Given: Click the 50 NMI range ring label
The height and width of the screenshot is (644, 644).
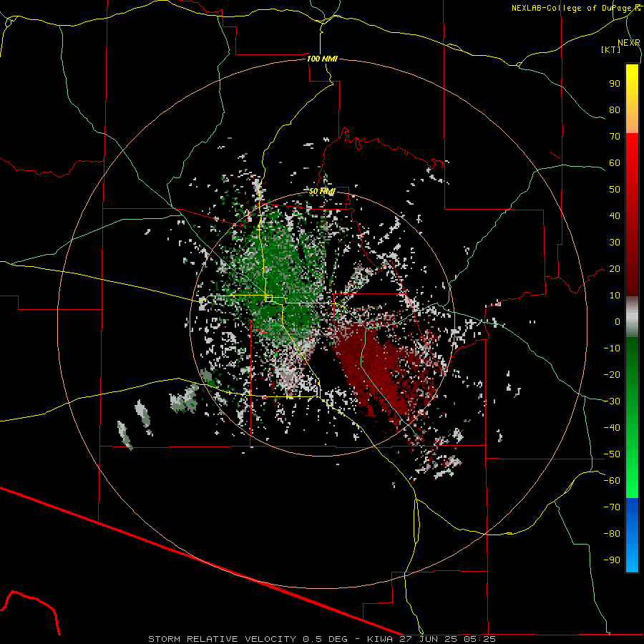Looking at the screenshot, I should tap(322, 191).
